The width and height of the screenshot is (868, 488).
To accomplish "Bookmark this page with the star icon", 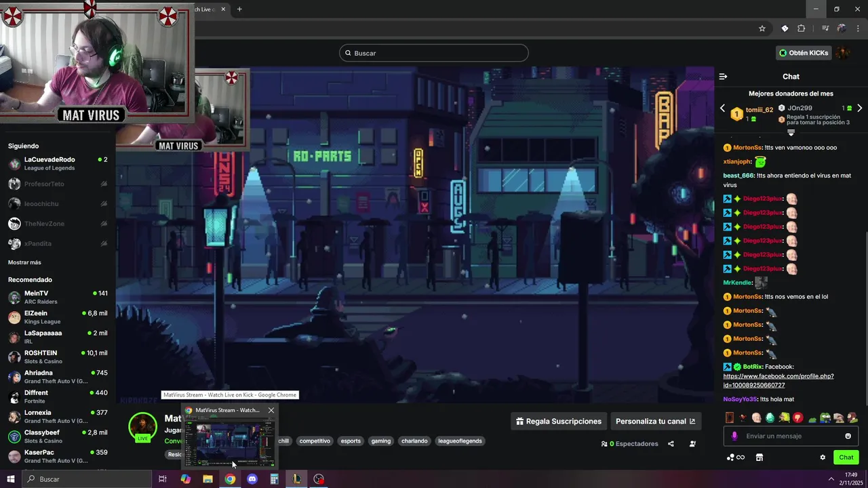I will pos(762,28).
